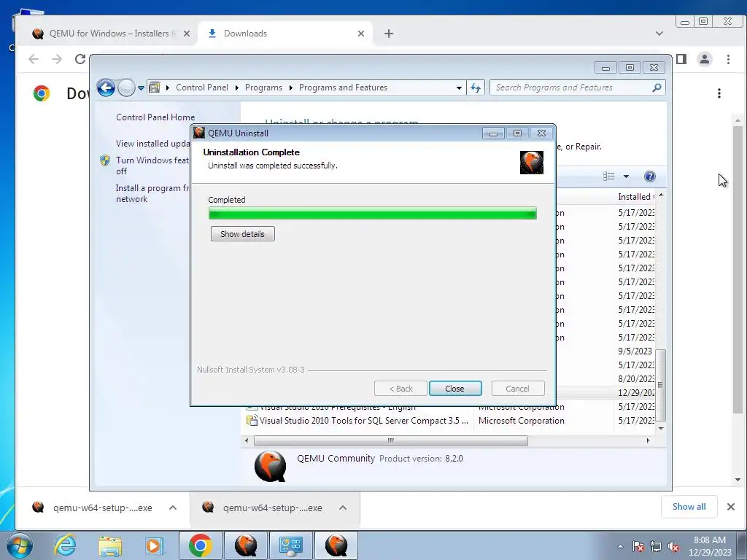Open a new Chrome tab with the plus button

pos(389,34)
